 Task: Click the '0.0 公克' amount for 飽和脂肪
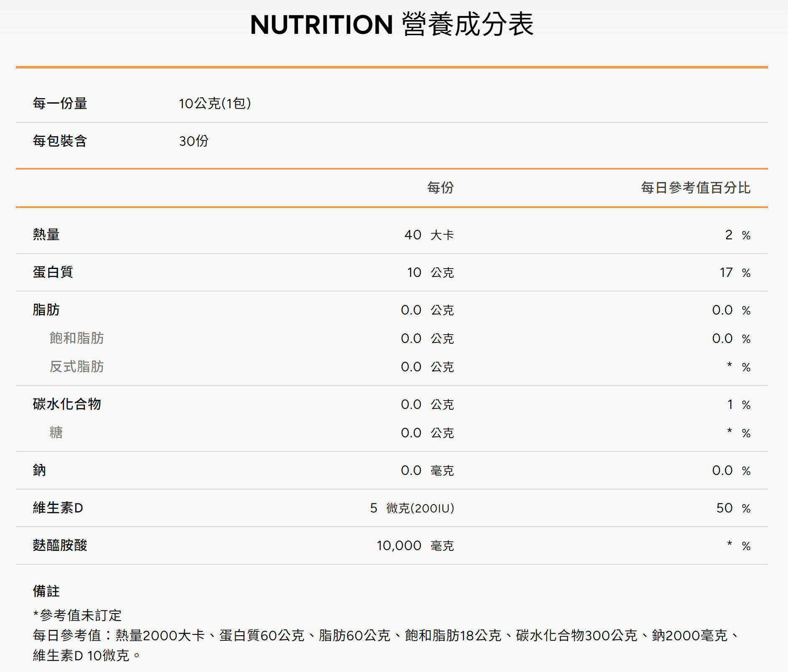tap(427, 338)
